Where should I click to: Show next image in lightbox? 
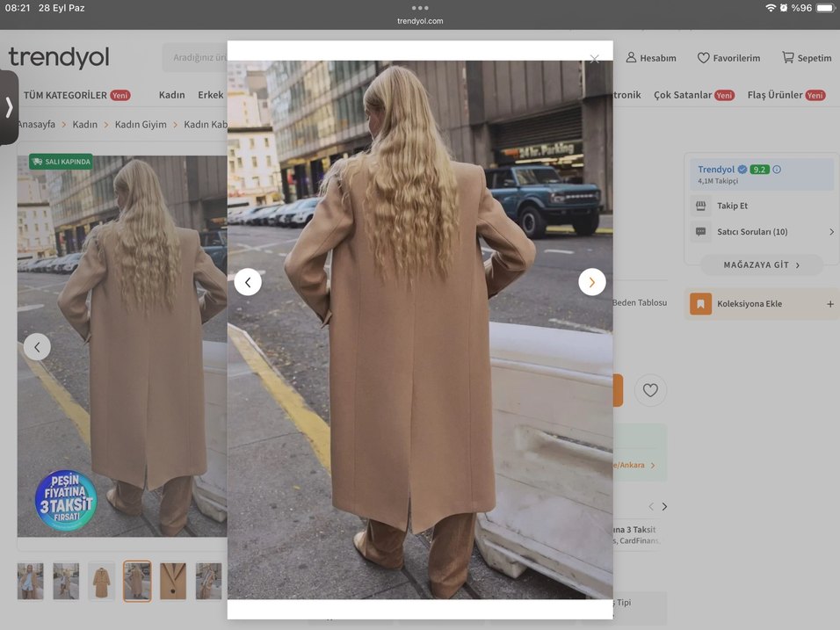[x=591, y=282]
